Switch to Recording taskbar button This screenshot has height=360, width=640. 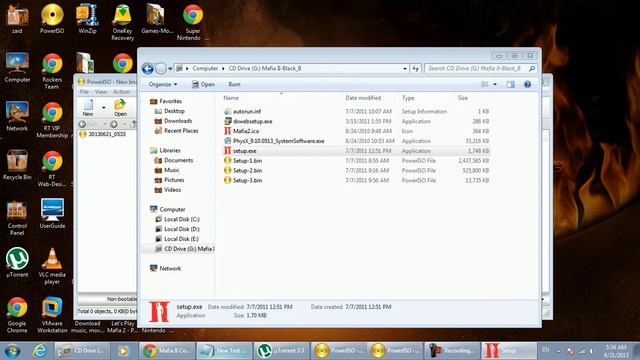pyautogui.click(x=452, y=351)
